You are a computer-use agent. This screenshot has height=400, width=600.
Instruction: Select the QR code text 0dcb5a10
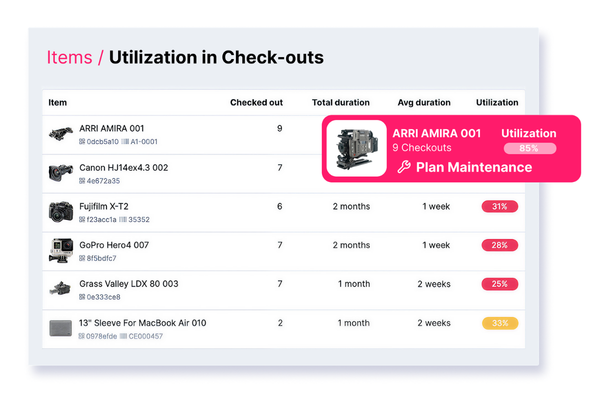[103, 142]
